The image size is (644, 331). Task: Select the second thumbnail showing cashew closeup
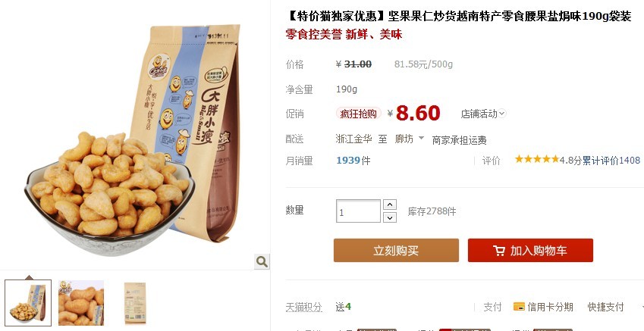coord(81,303)
